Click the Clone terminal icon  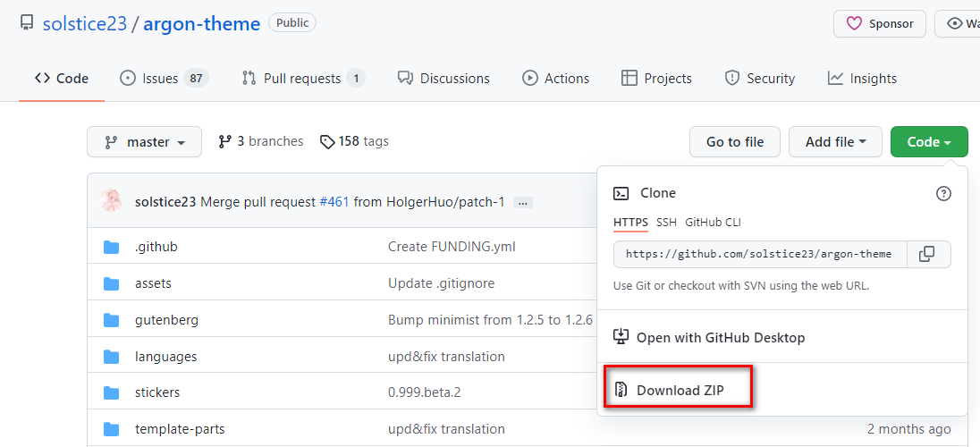[621, 193]
